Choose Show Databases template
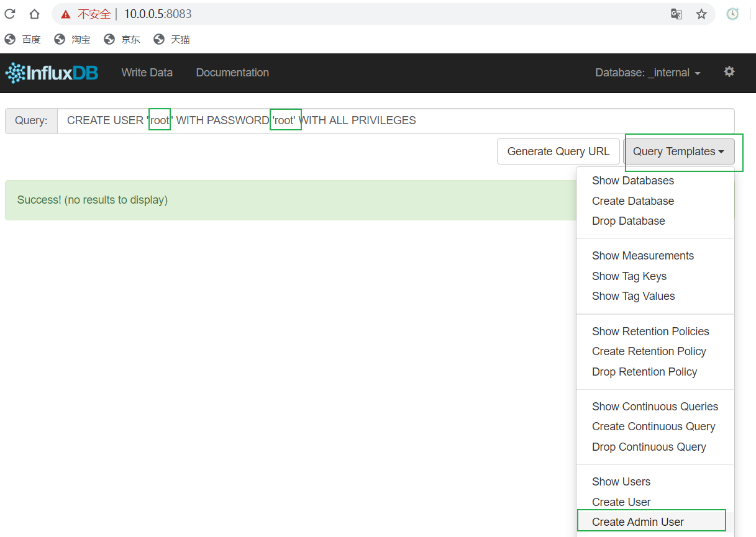This screenshot has height=537, width=756. [x=633, y=181]
